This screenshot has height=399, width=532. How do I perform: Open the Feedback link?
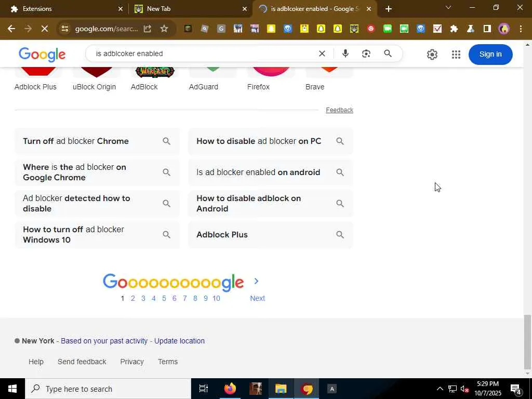click(x=340, y=110)
